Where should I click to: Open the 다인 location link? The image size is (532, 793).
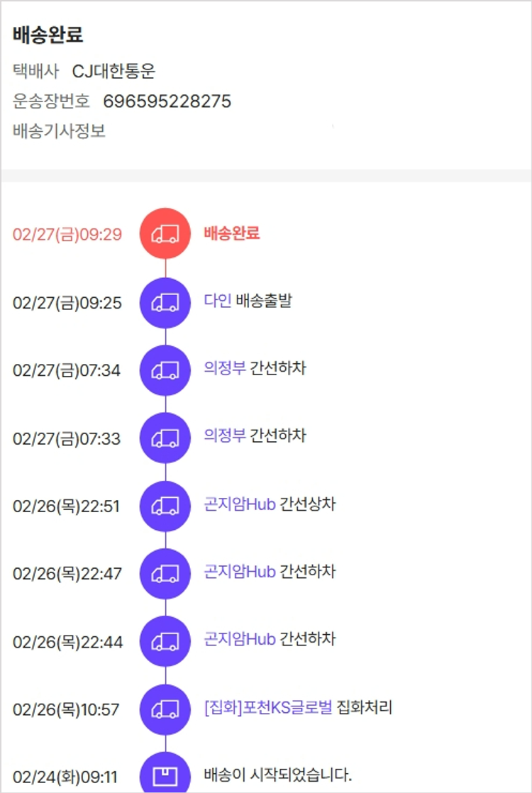click(217, 301)
